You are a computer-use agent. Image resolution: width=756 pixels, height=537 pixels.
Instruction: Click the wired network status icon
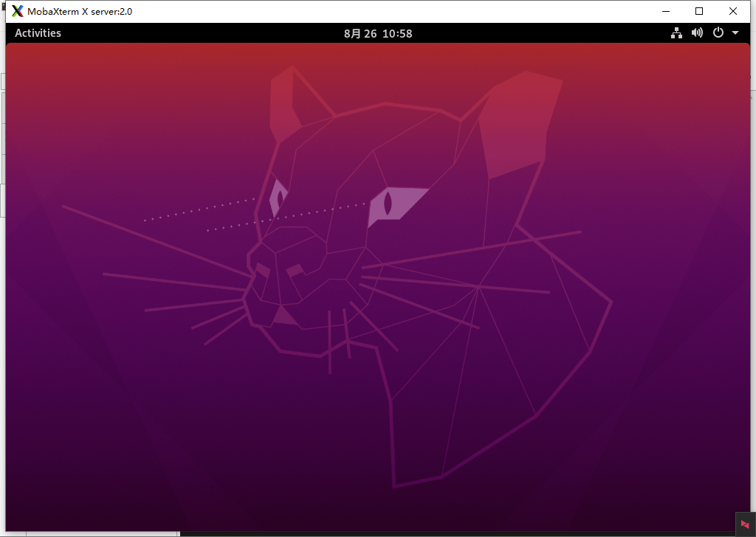click(x=676, y=32)
